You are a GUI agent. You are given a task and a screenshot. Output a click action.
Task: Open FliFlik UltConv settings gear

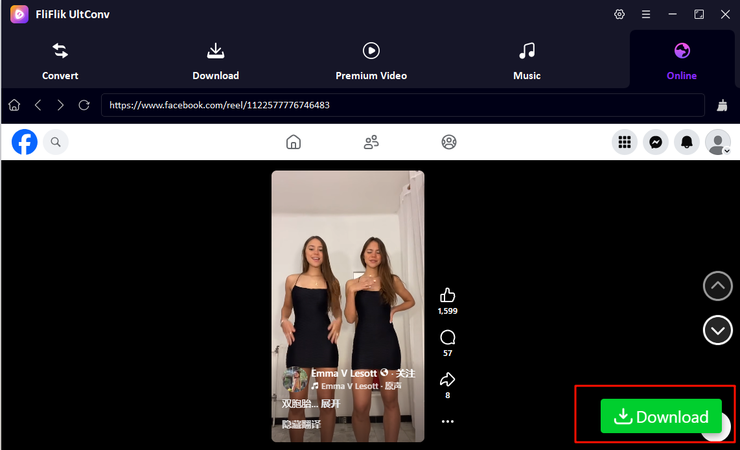(619, 14)
